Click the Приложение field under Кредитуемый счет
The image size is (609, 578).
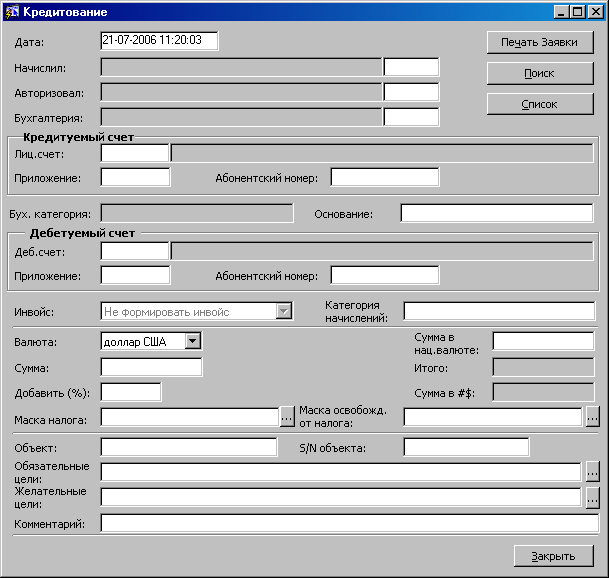pyautogui.click(x=135, y=177)
